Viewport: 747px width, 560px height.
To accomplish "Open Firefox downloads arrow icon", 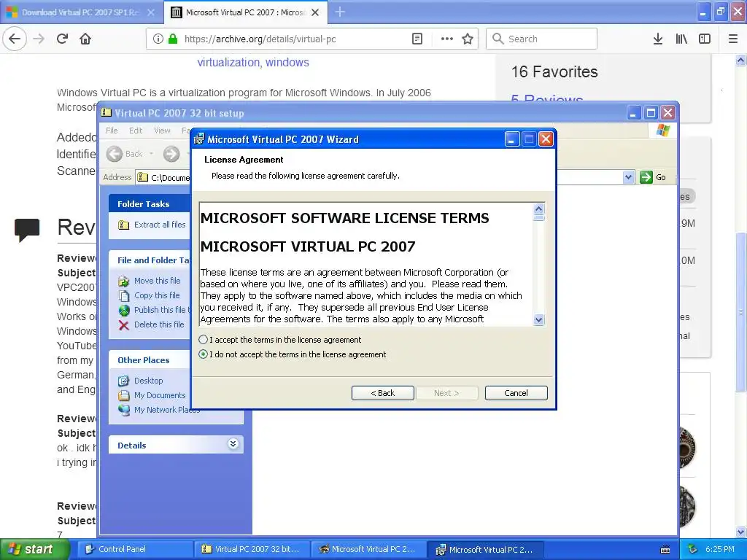I will [x=658, y=39].
